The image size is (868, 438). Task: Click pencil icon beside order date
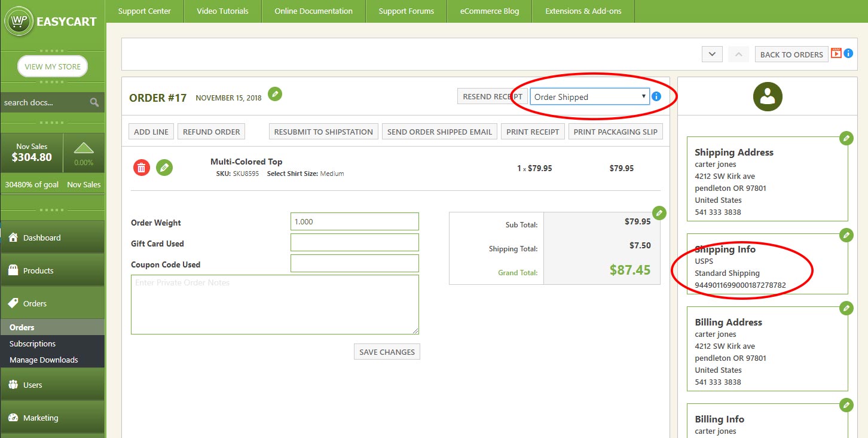tap(274, 94)
